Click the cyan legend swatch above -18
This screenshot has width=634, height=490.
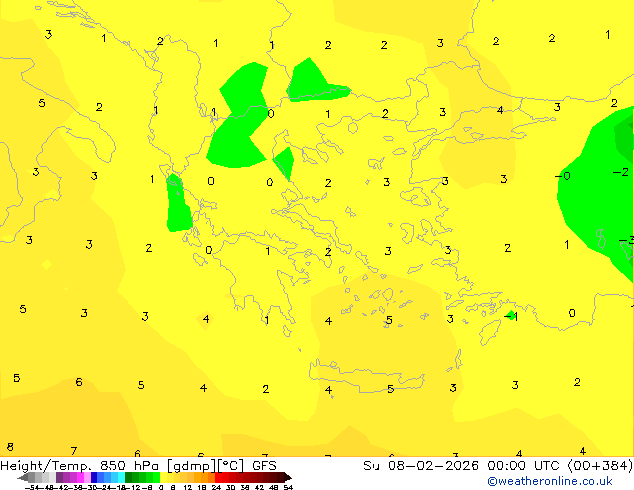point(121,477)
